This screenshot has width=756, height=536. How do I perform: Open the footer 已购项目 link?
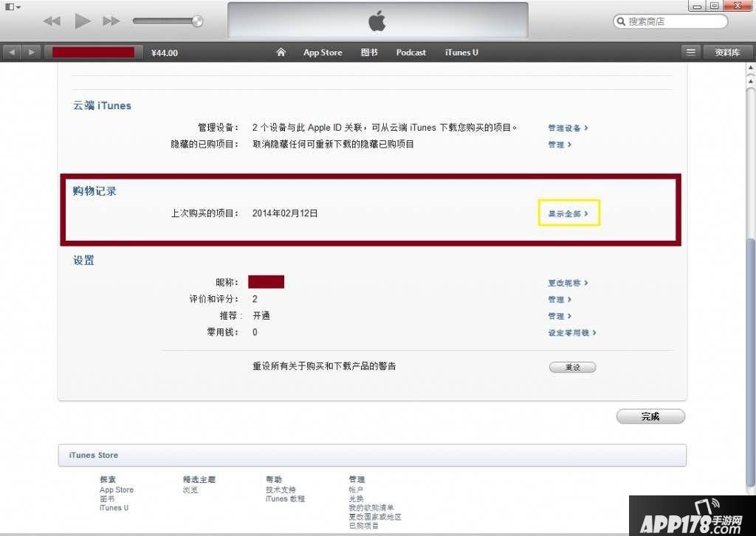363,526
